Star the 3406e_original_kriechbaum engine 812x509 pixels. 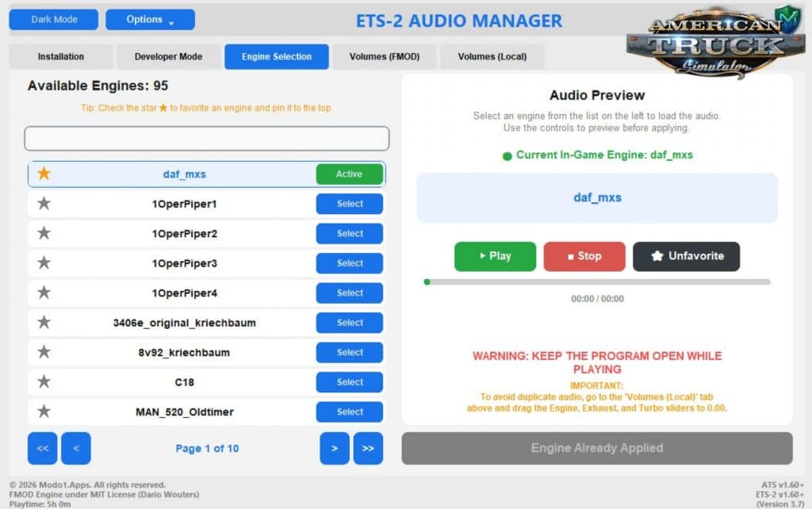[44, 323]
